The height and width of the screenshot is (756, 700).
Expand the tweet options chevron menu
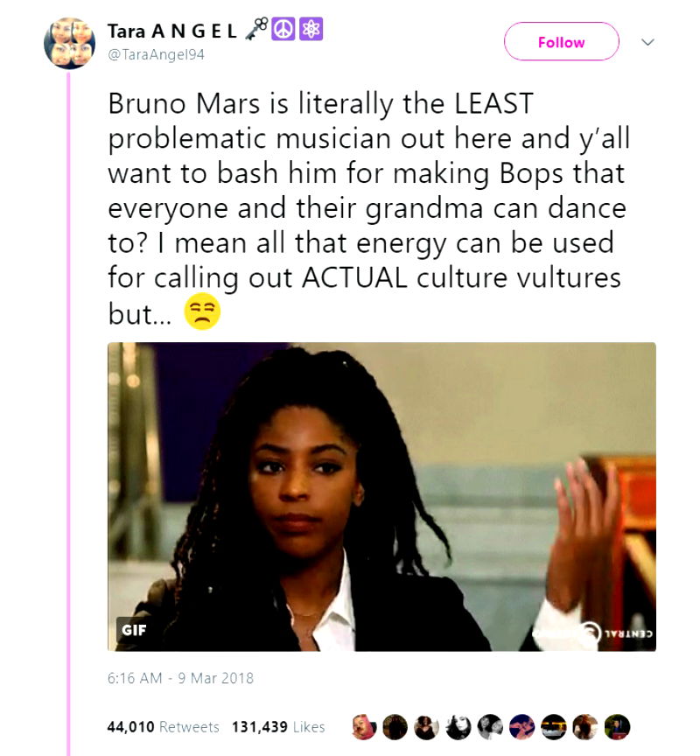click(648, 41)
